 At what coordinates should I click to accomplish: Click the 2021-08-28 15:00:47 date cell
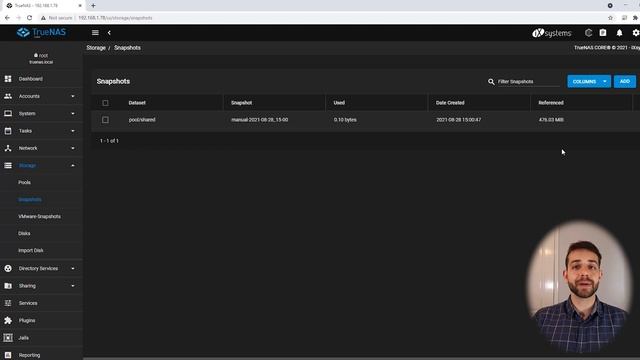(458, 120)
